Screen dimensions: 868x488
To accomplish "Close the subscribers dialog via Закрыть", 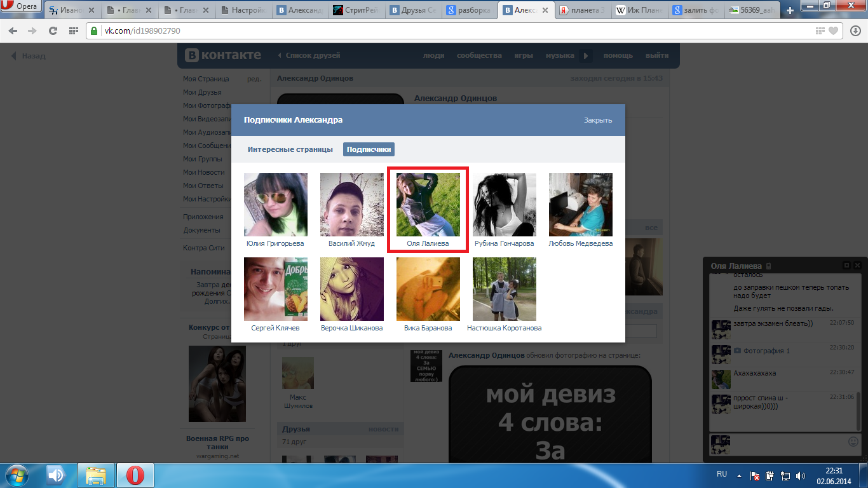I will tap(598, 120).
